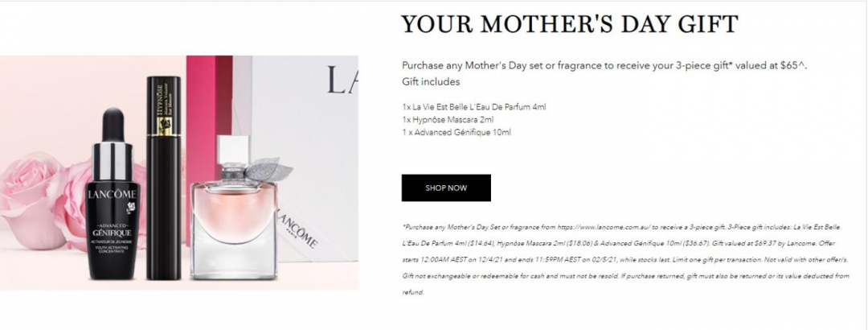This screenshot has height=330, width=868.
Task: Click the SHOP NOW button
Action: point(446,188)
